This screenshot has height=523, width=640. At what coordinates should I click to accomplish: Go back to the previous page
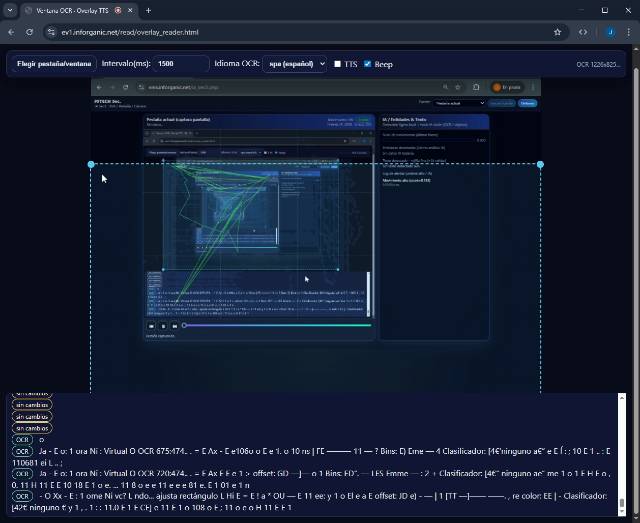[x=13, y=32]
